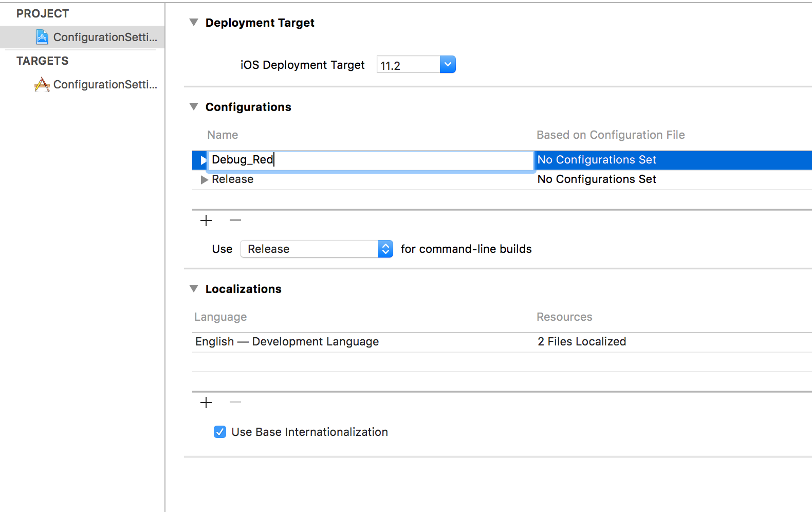812x512 pixels.
Task: Expand the Debug_Red configuration row
Action: click(204, 160)
